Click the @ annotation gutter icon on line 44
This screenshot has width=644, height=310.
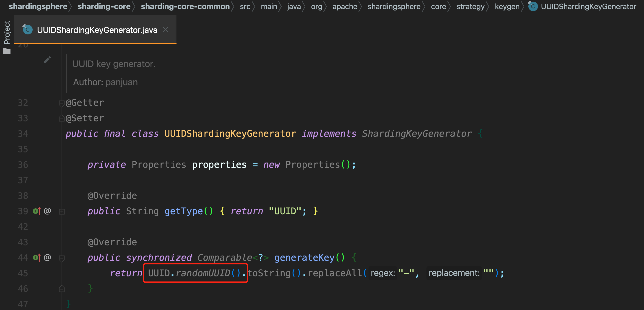(47, 257)
